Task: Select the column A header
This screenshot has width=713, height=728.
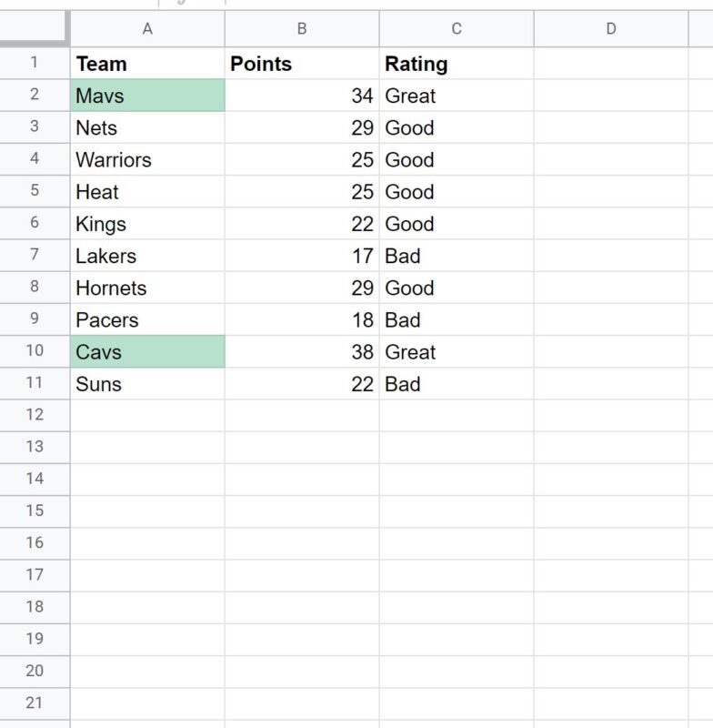Action: click(147, 29)
